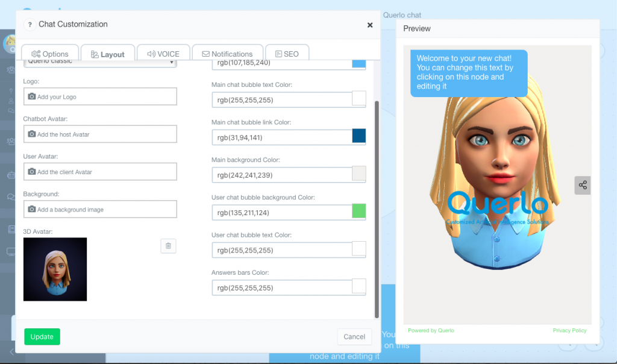Open the light blue rgb(107,185,240) color swatch
The width and height of the screenshot is (617, 364).
[359, 63]
